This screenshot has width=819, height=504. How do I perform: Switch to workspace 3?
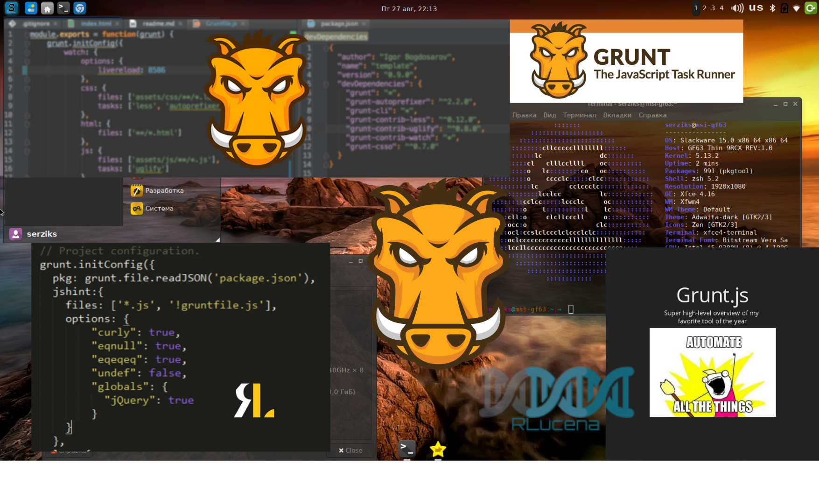point(713,8)
